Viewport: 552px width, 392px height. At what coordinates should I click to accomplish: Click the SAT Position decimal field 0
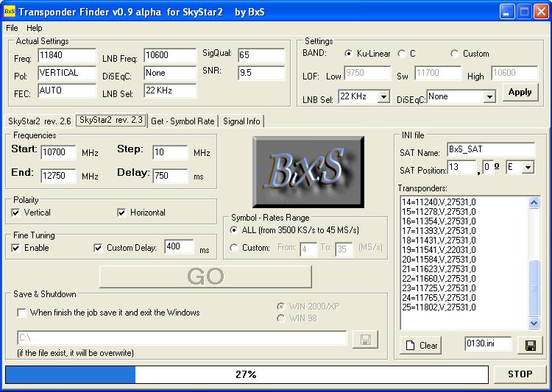[487, 167]
